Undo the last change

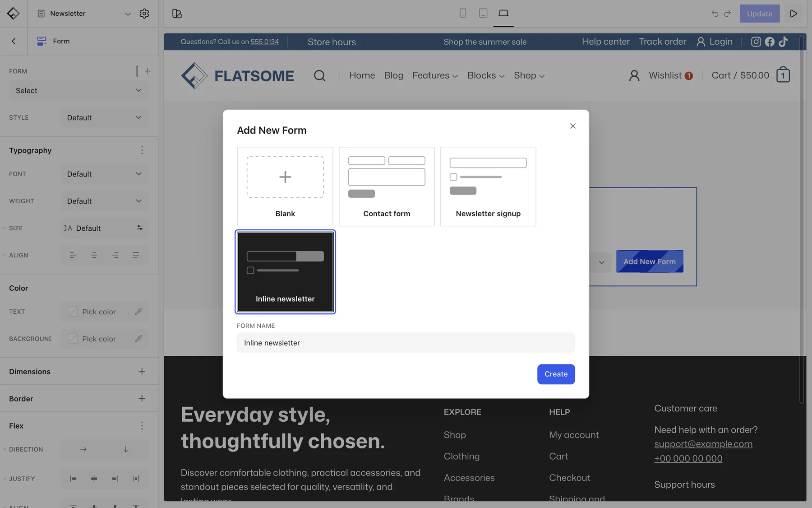point(715,14)
